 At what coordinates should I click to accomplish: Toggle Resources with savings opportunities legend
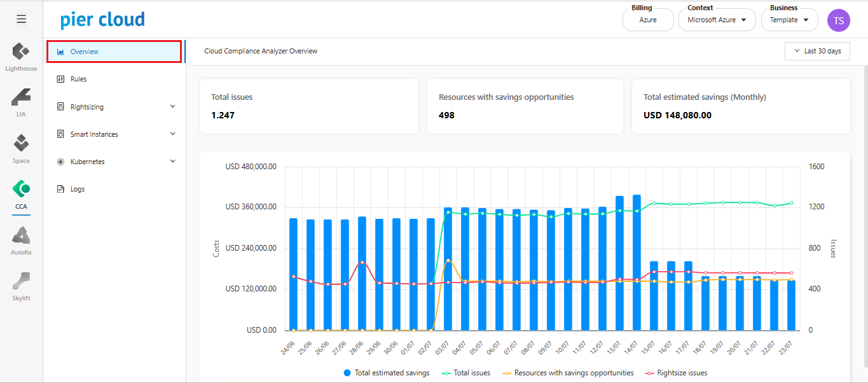(x=567, y=373)
